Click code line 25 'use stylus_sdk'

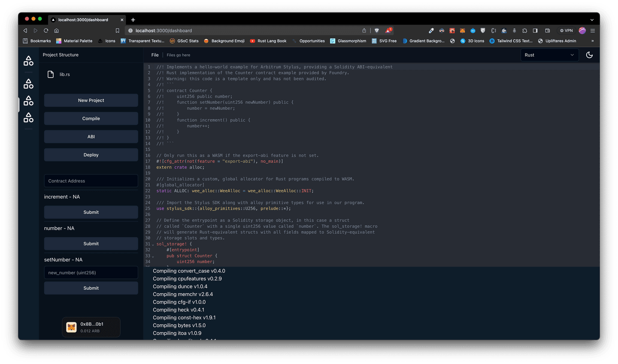[x=224, y=208]
